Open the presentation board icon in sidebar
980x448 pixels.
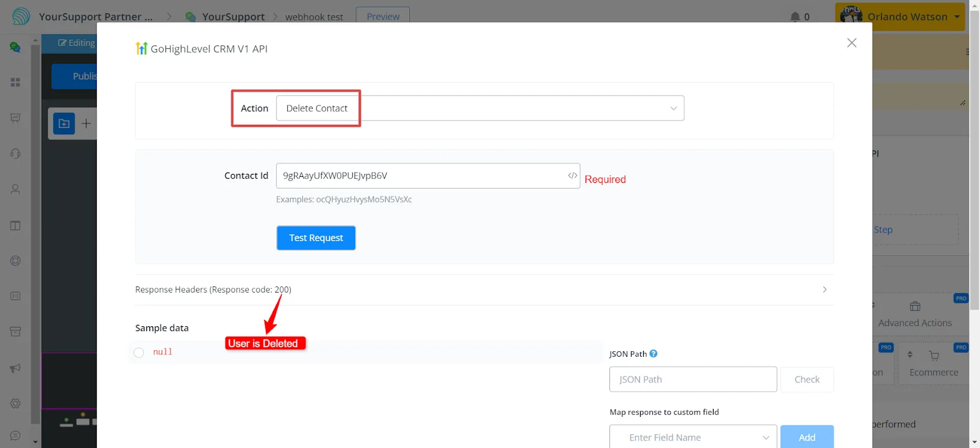pos(15,118)
